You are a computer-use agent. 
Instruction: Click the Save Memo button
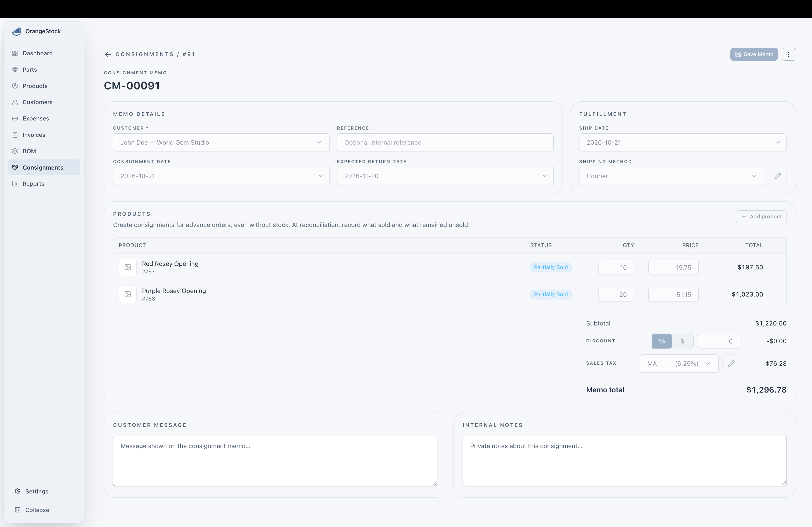(x=754, y=54)
